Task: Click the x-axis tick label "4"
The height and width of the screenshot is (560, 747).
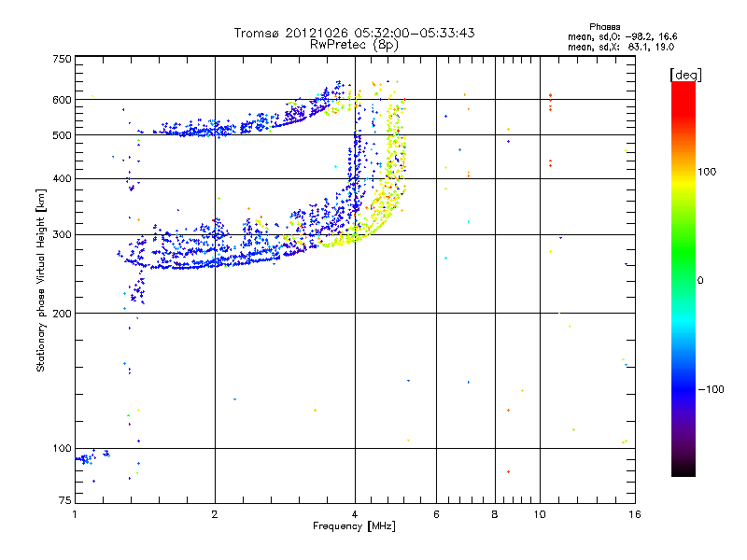Action: coord(355,514)
